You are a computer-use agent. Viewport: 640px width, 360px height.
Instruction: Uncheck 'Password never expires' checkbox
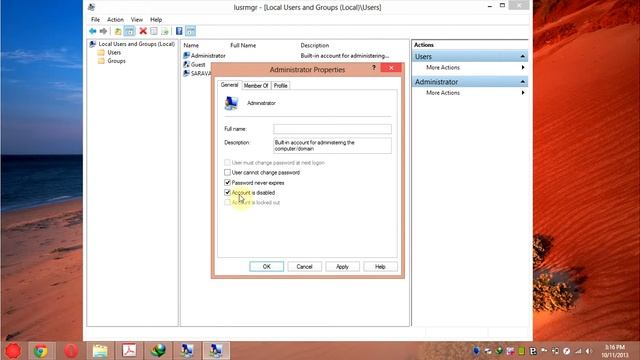(x=227, y=182)
